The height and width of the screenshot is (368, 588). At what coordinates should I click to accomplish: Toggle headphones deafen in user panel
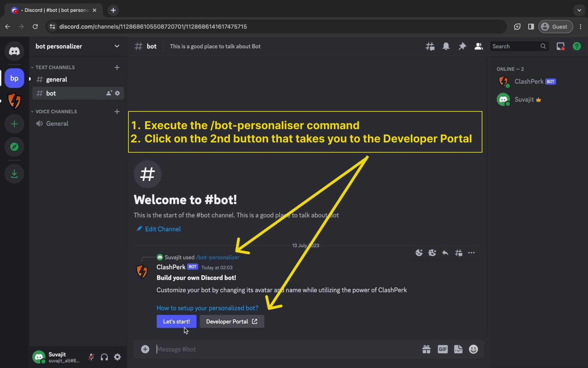pos(104,357)
